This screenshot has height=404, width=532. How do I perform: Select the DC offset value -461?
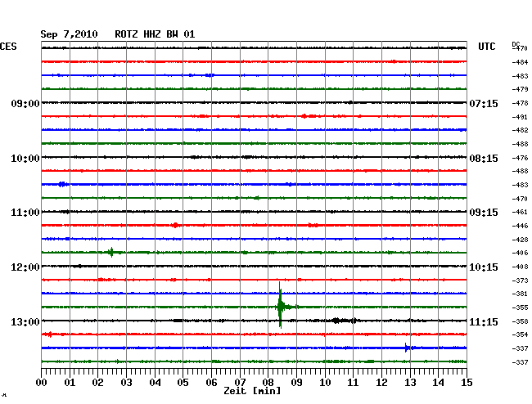[520, 212]
